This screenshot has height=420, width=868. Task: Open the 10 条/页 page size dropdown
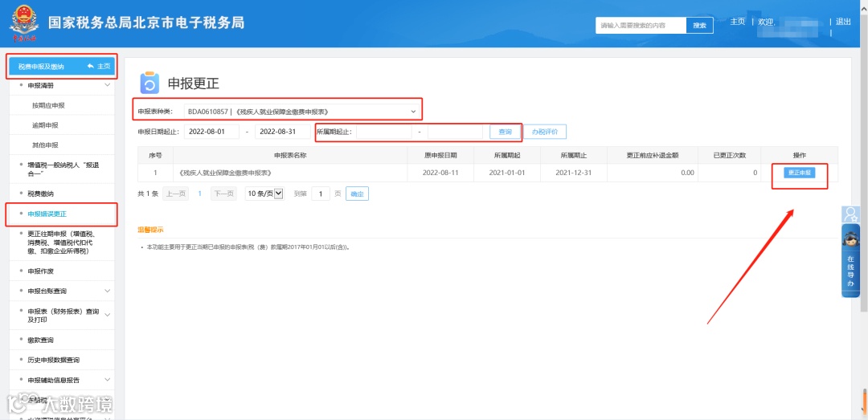click(x=264, y=193)
